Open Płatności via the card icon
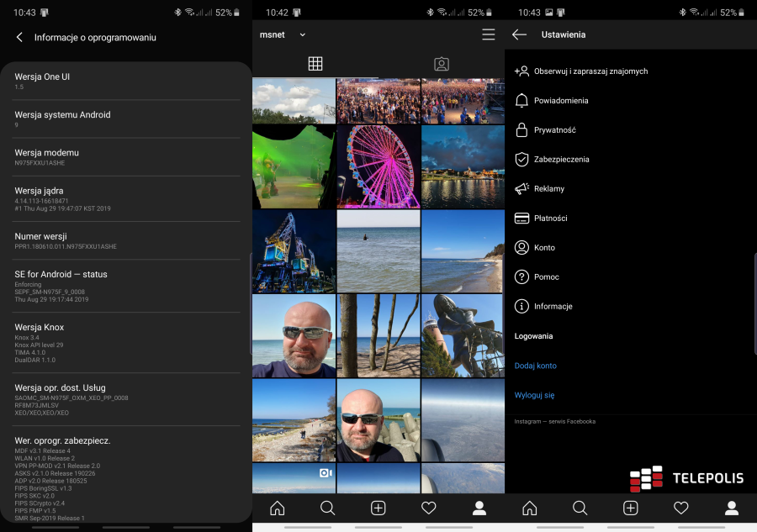 click(x=524, y=218)
